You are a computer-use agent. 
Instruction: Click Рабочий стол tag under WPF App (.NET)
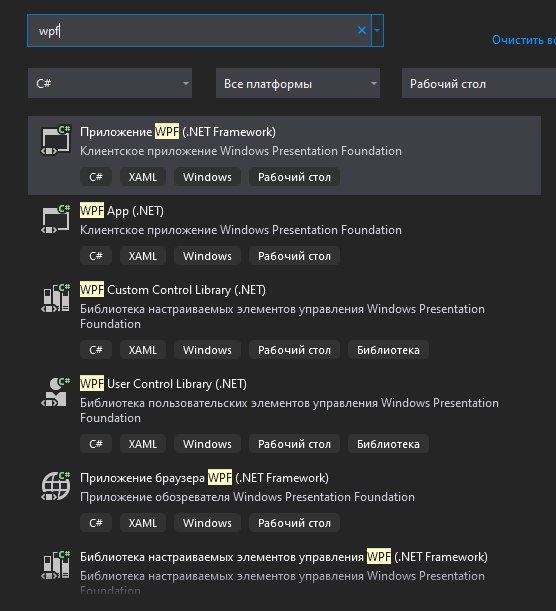294,256
